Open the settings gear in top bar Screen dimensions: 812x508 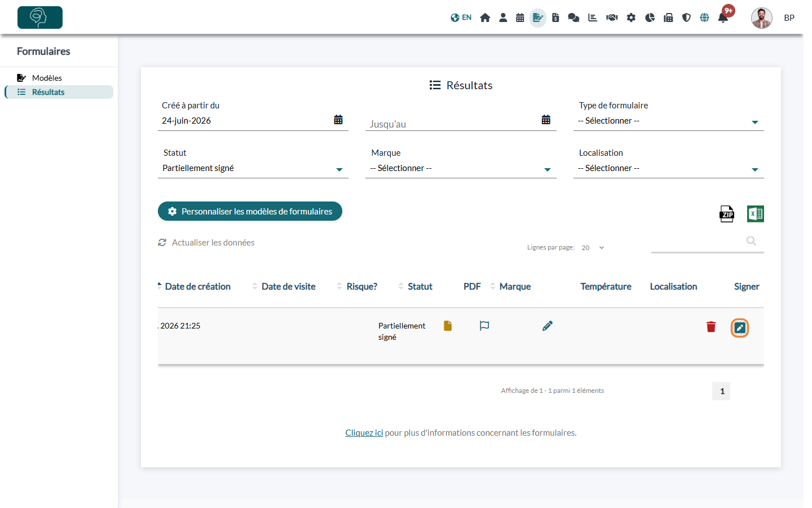tap(631, 17)
